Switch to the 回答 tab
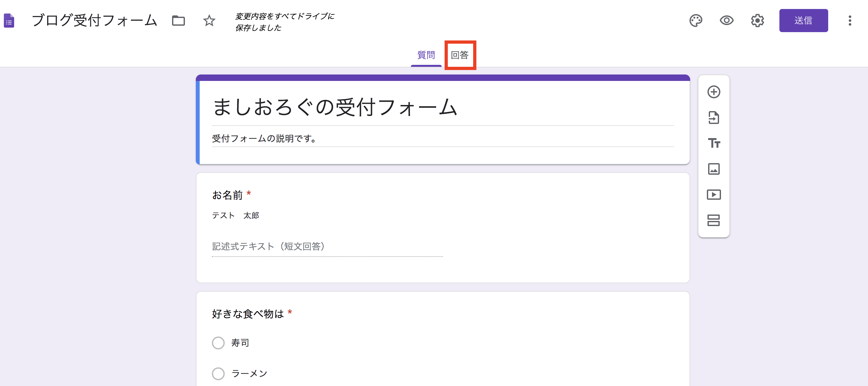This screenshot has height=386, width=868. point(460,55)
